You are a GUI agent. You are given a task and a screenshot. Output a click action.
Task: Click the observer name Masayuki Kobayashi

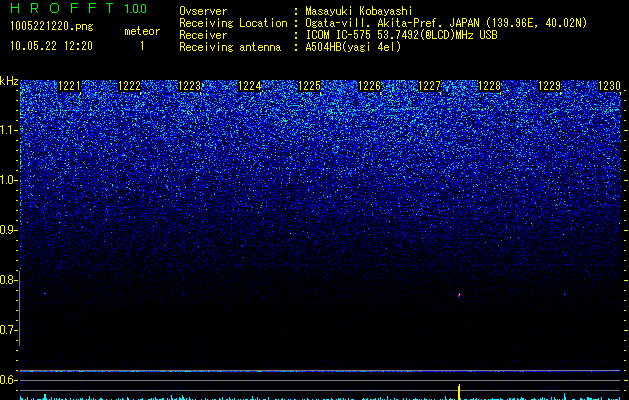[x=359, y=11]
